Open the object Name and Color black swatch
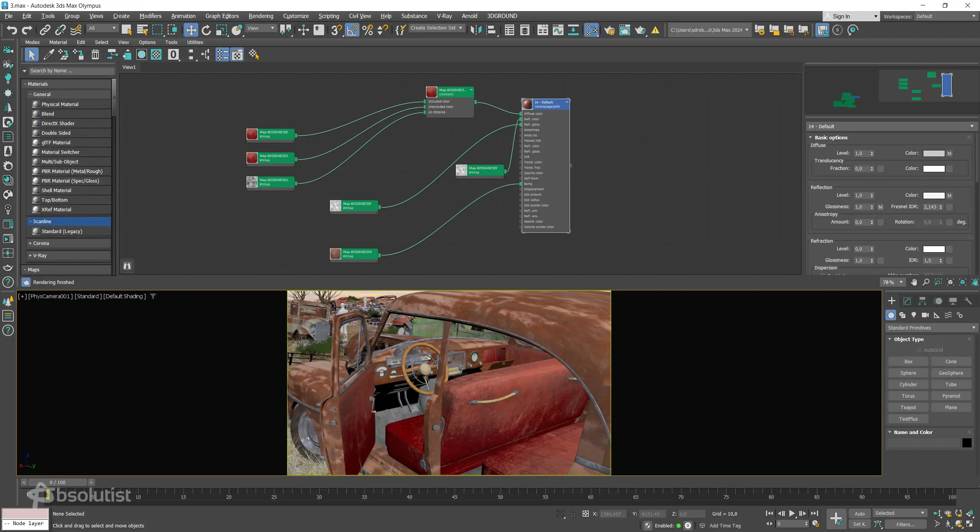The image size is (980, 532). click(x=967, y=443)
